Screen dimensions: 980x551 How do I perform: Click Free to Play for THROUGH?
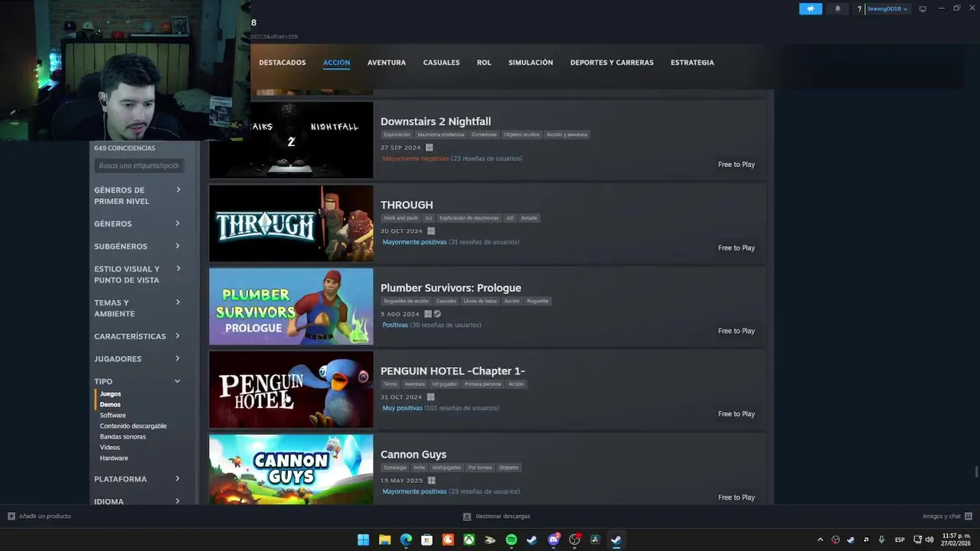tap(737, 248)
